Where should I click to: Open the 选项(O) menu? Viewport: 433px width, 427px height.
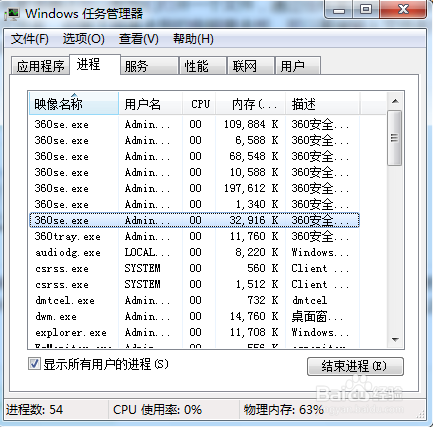[x=84, y=39]
